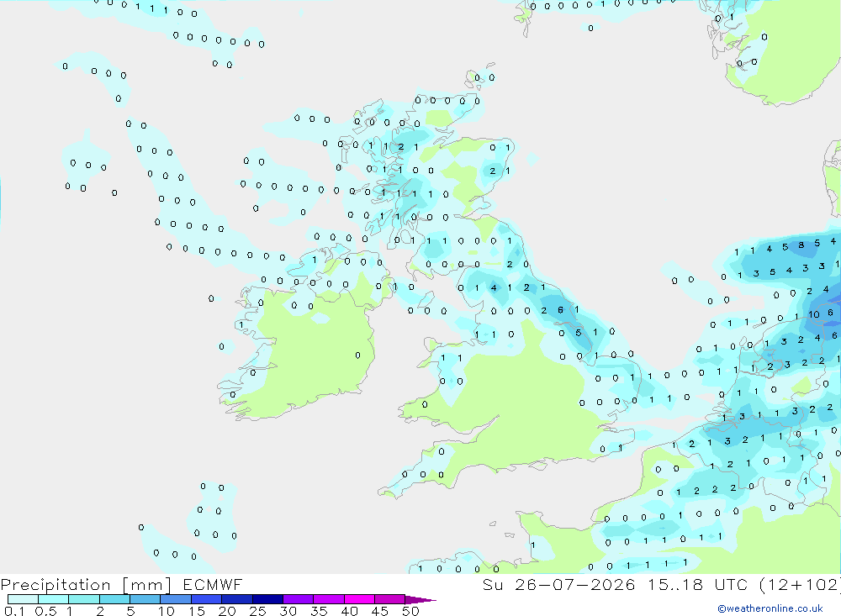Choose the 20–25 mm legend color swatch

pyautogui.click(x=236, y=599)
